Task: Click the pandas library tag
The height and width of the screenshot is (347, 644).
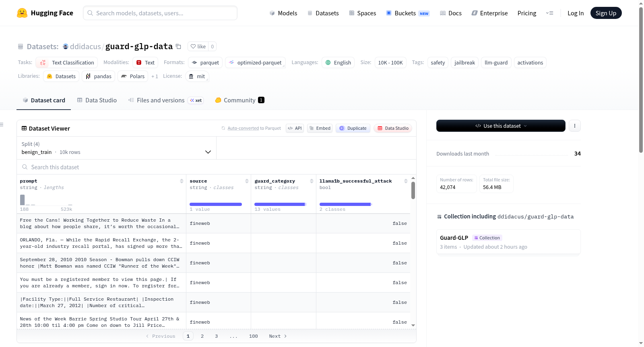Action: pyautogui.click(x=99, y=76)
